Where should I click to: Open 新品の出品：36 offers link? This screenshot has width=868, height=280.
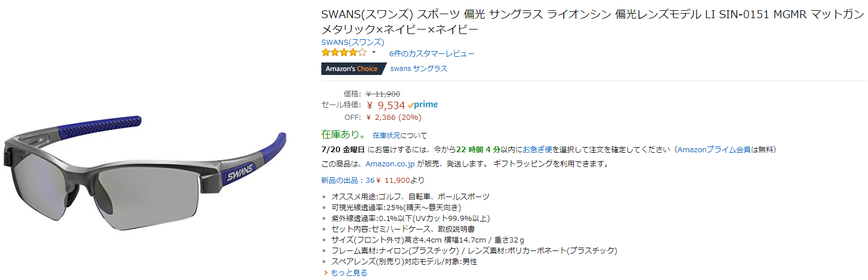347,181
